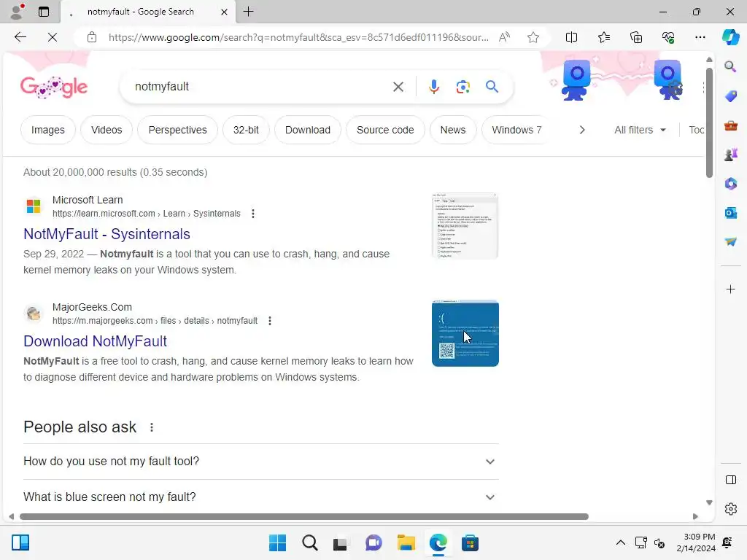The image size is (747, 560).
Task: Open sidebar Shopping tag icon
Action: [730, 96]
